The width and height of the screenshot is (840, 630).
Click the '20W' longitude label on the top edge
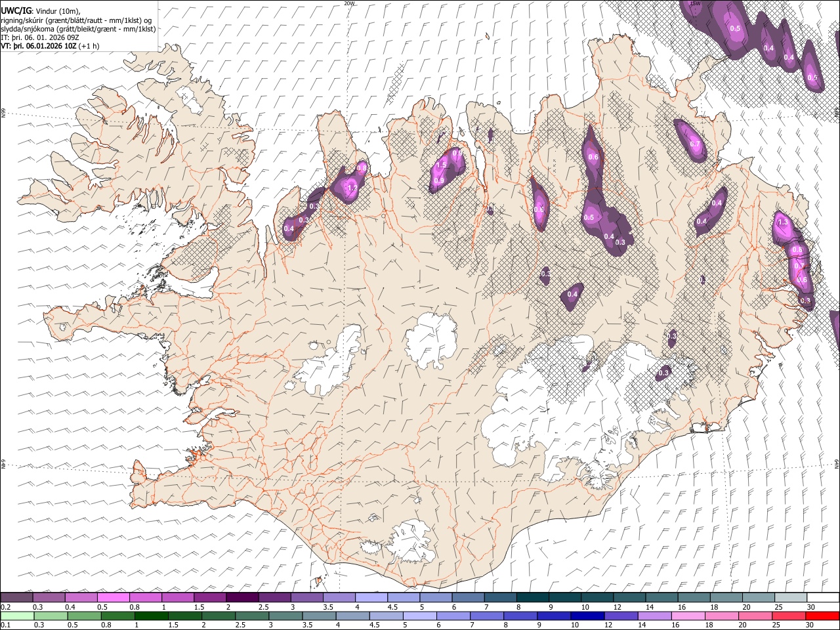click(x=349, y=3)
